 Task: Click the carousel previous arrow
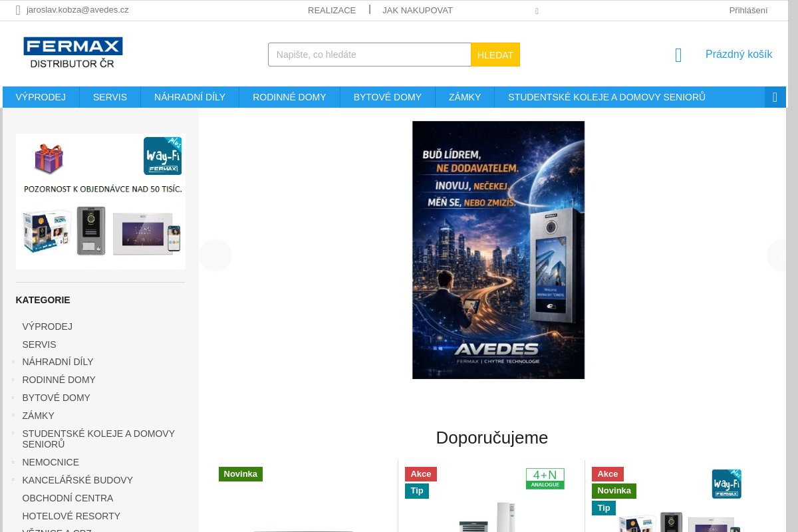215,255
